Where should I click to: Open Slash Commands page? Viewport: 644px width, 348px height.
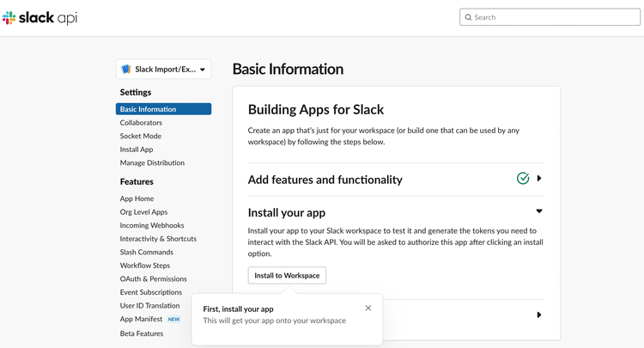tap(147, 252)
